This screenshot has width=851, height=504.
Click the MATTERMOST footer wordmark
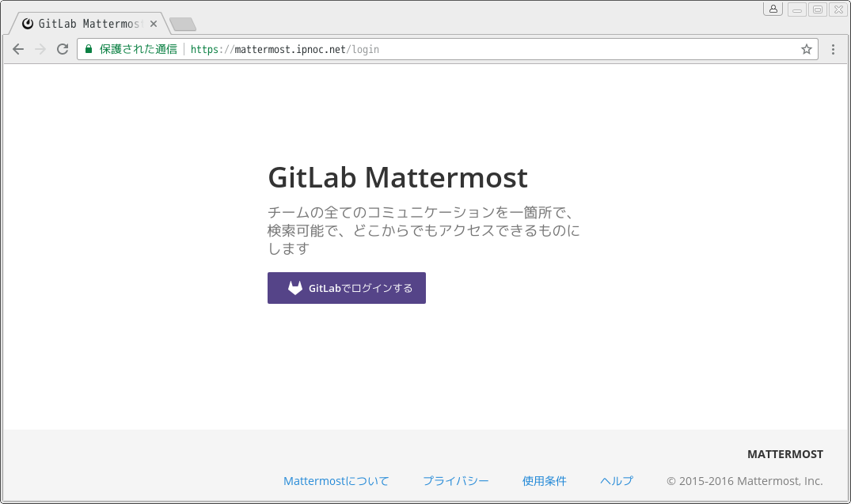(785, 454)
